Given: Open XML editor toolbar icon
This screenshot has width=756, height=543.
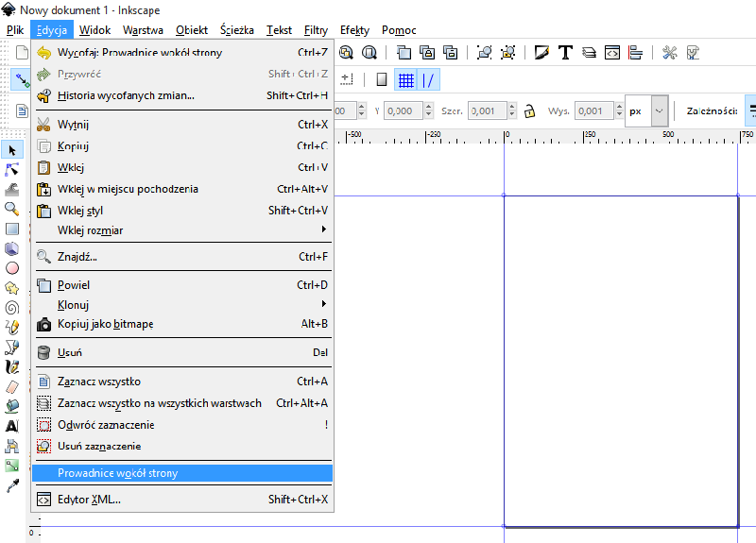Looking at the screenshot, I should click(x=612, y=52).
